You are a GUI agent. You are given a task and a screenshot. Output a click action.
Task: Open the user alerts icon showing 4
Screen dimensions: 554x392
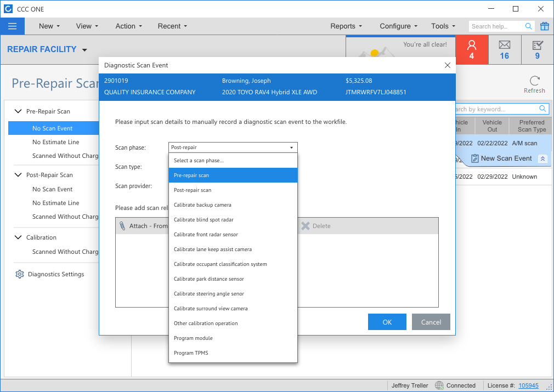472,50
